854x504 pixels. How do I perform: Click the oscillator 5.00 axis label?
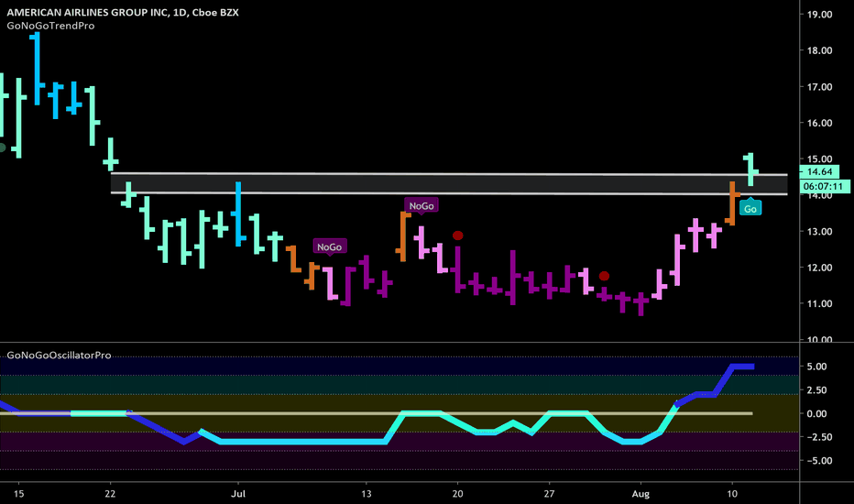point(817,367)
